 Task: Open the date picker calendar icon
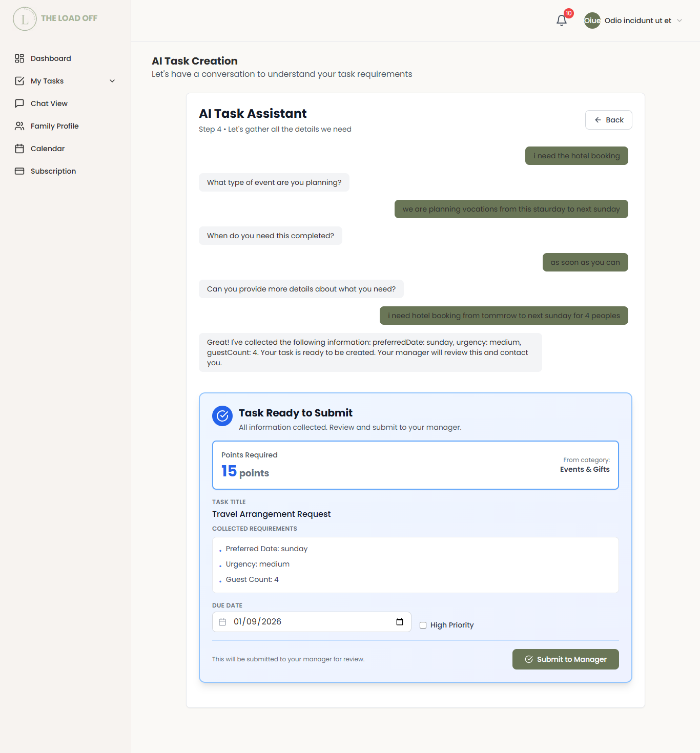tap(400, 622)
